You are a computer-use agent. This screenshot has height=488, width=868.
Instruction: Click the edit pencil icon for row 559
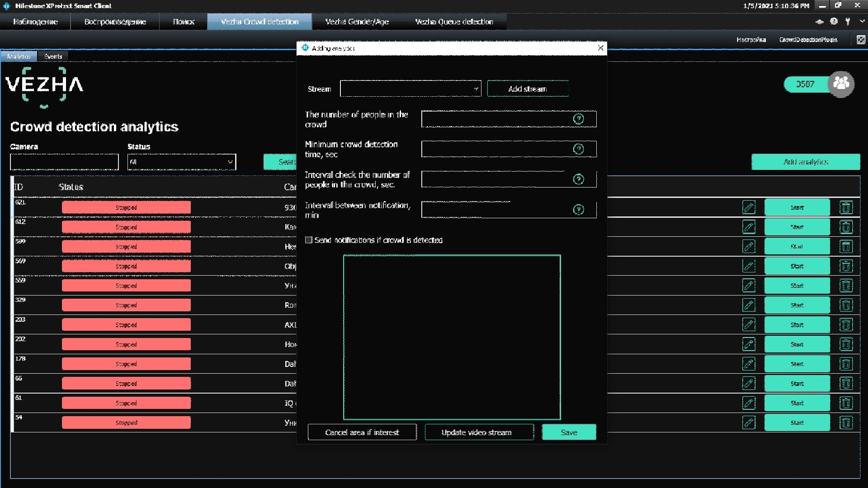[749, 286]
